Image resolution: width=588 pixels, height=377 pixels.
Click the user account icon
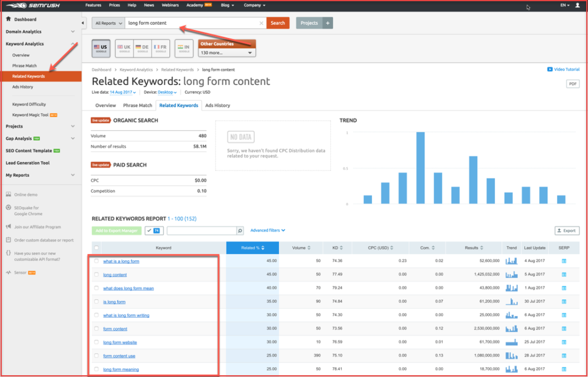[577, 5]
